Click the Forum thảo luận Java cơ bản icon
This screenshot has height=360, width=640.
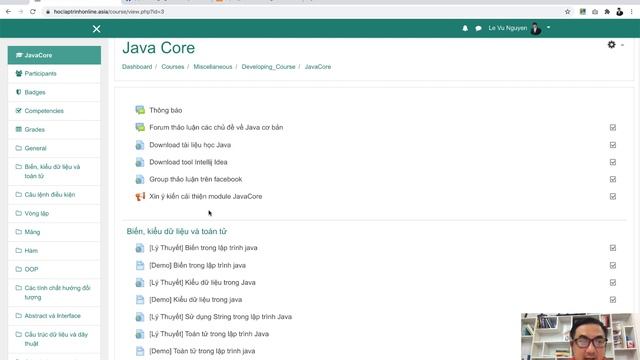[140, 127]
